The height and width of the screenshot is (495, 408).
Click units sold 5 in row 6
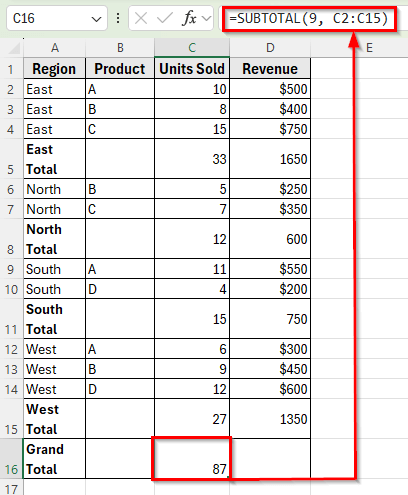tap(192, 189)
